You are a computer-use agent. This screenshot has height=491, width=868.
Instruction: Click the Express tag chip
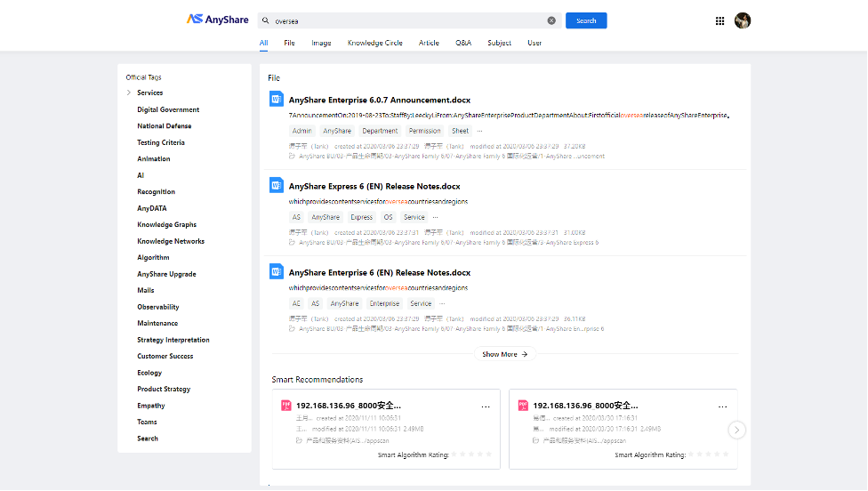(x=361, y=218)
